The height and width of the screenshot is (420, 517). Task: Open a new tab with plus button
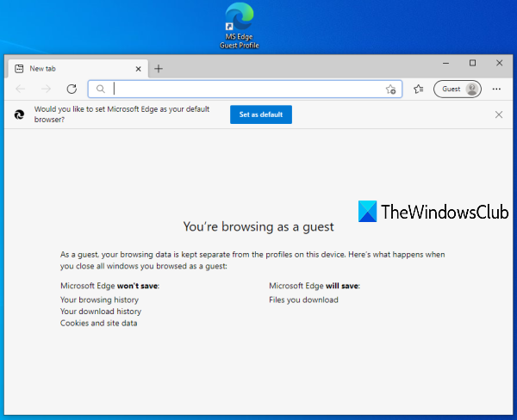click(x=159, y=69)
